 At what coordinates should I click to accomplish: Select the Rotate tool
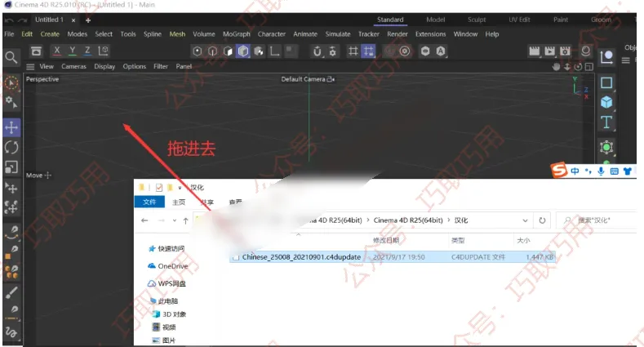click(x=11, y=147)
